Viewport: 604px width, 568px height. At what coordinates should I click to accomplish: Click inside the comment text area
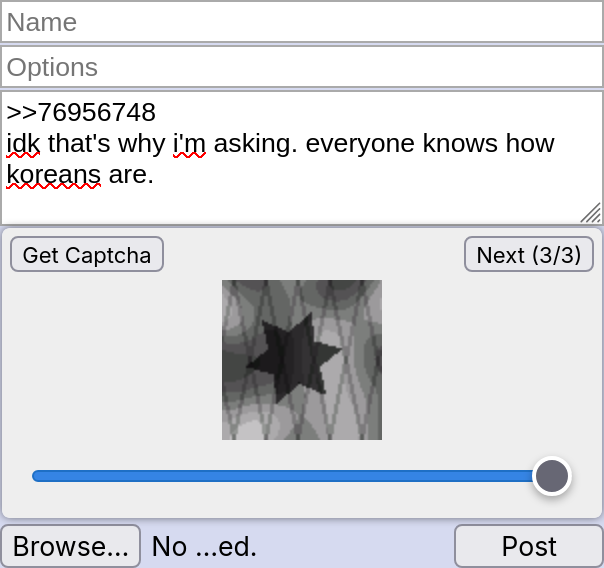[302, 158]
